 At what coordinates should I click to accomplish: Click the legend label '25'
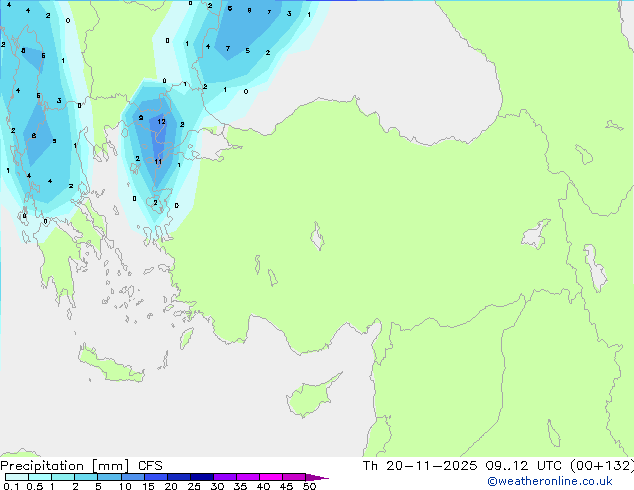pos(194,486)
